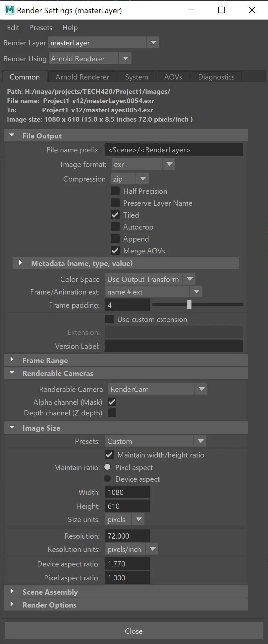Uncheck the Merge AOVs checkbox

[115, 251]
